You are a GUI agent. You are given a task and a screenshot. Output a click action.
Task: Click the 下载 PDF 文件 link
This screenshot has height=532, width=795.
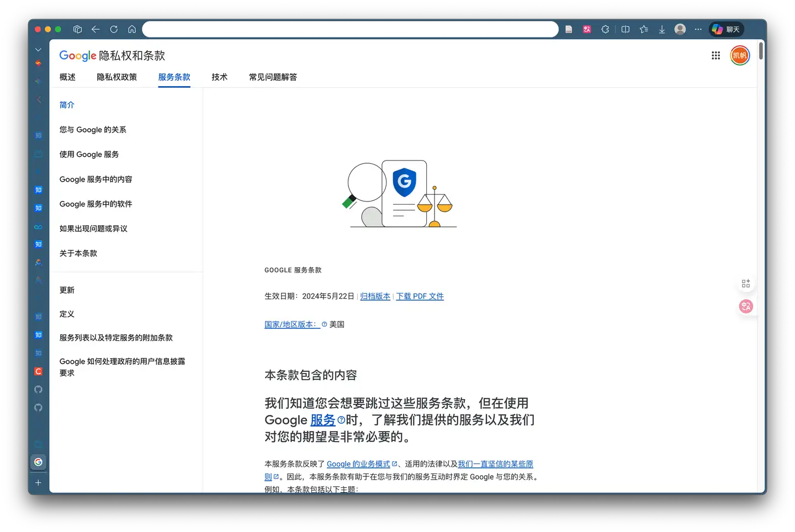point(420,296)
